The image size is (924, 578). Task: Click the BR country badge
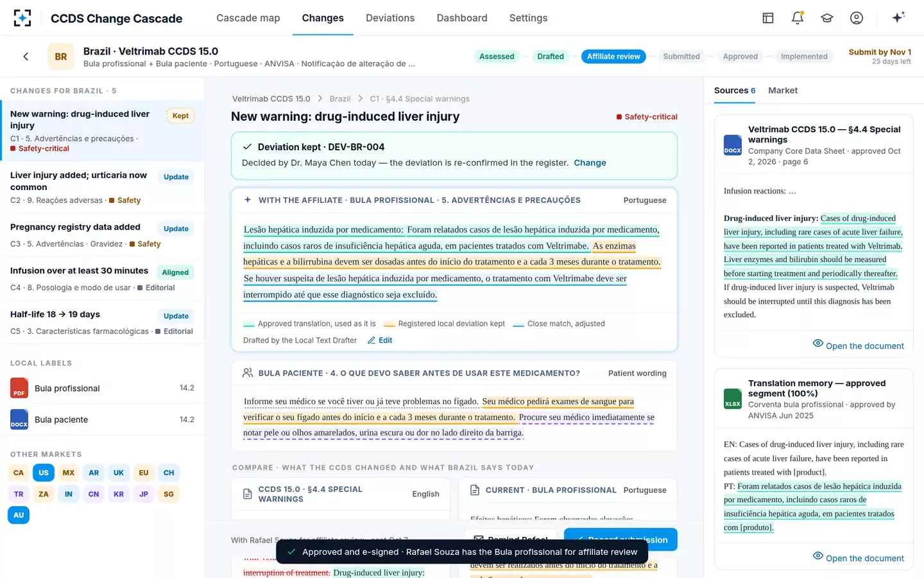(61, 57)
